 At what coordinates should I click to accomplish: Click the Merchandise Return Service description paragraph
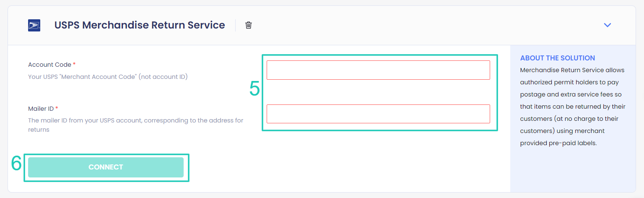(x=572, y=107)
